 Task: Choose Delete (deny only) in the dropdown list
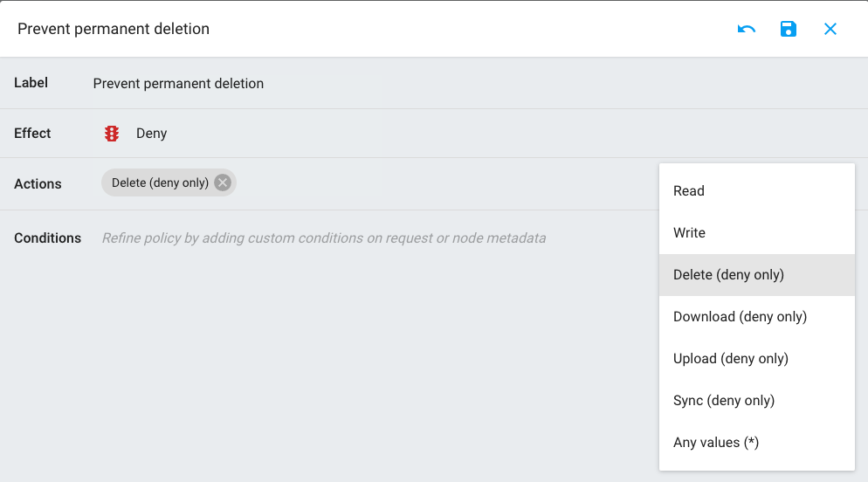point(757,275)
